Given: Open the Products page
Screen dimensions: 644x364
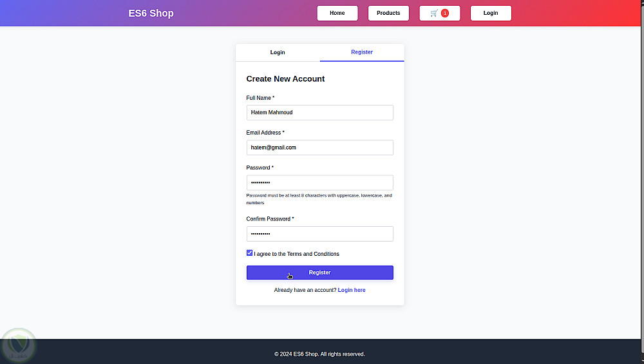Looking at the screenshot, I should [x=388, y=14].
